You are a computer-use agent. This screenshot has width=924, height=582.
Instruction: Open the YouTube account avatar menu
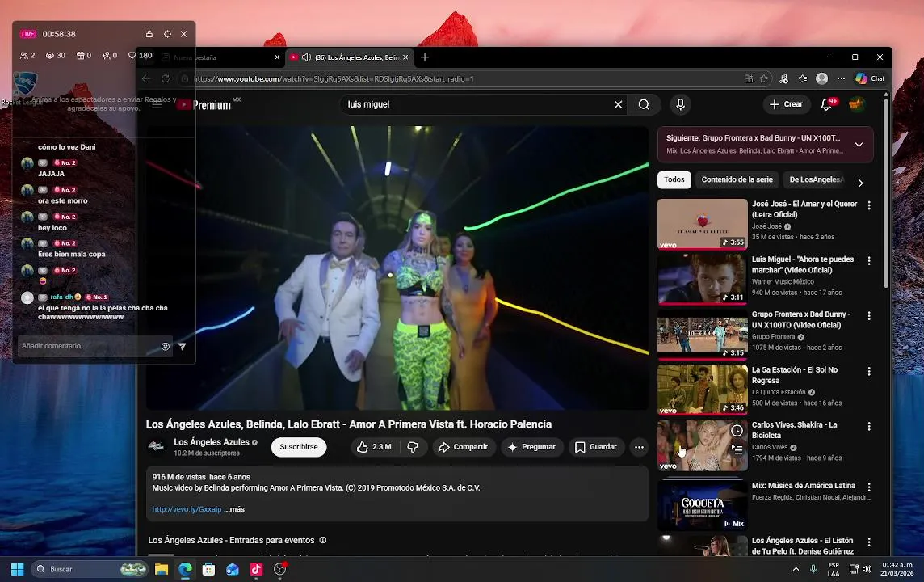point(855,104)
